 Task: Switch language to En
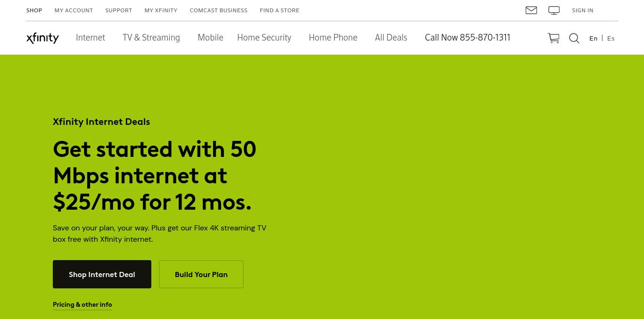[594, 38]
